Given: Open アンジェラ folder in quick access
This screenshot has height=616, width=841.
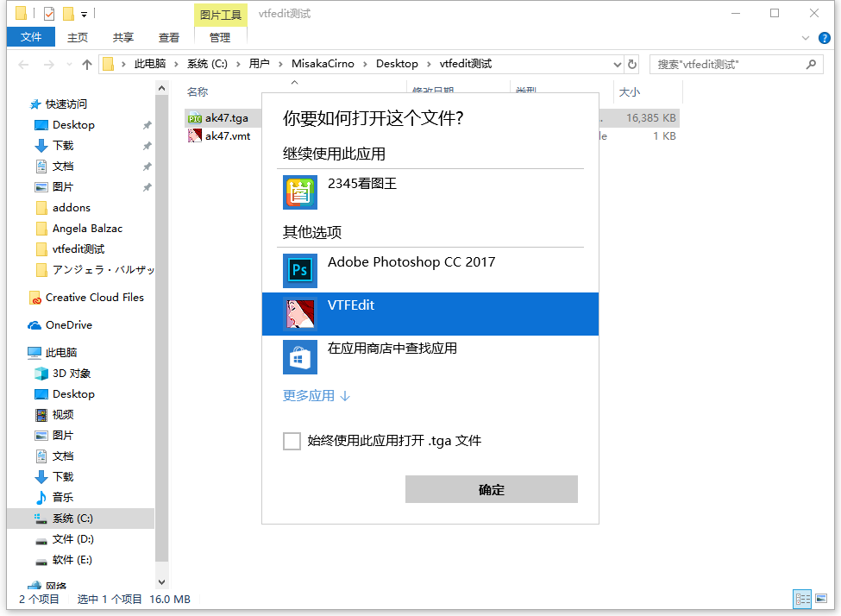Looking at the screenshot, I should (x=94, y=270).
